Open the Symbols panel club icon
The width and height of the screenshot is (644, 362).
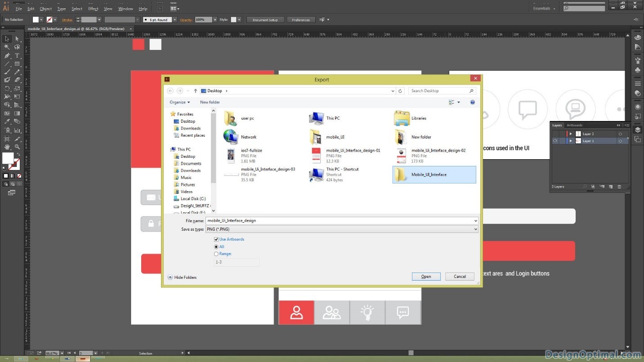(x=638, y=71)
